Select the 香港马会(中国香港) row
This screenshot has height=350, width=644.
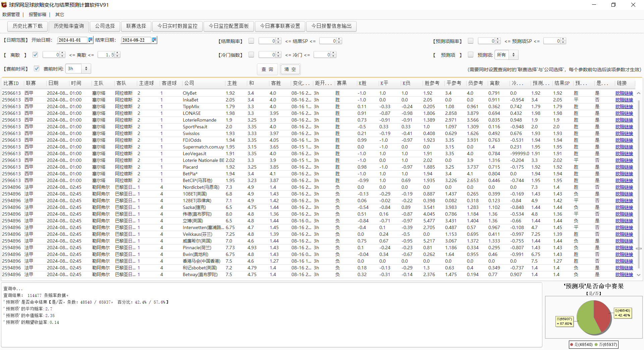tap(319, 261)
